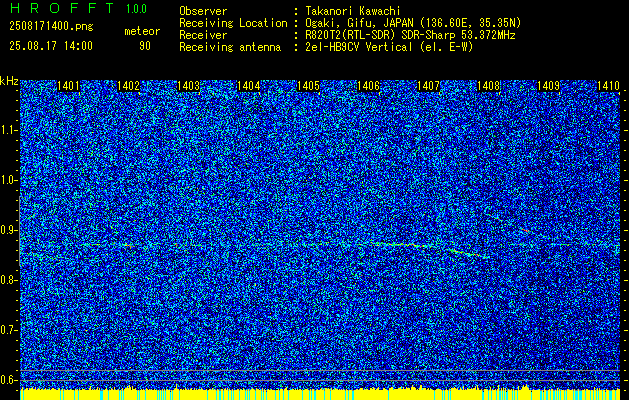
Task: Click time marker 1403
Action: [188, 85]
